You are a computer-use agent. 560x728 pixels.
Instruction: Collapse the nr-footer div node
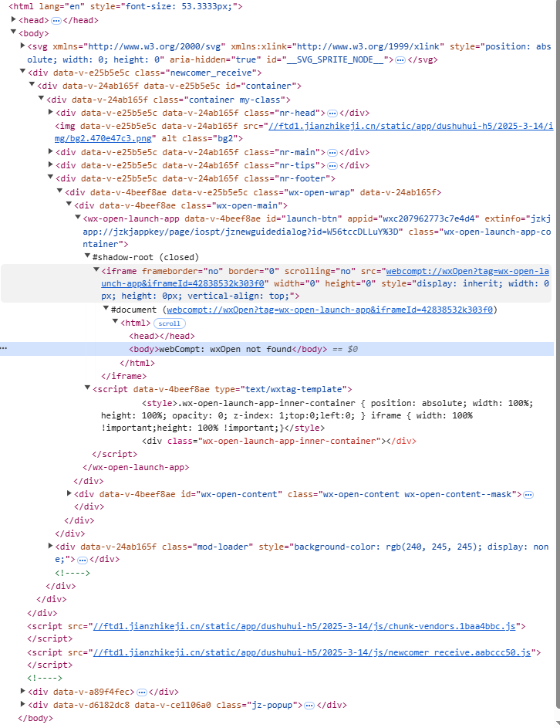click(51, 178)
